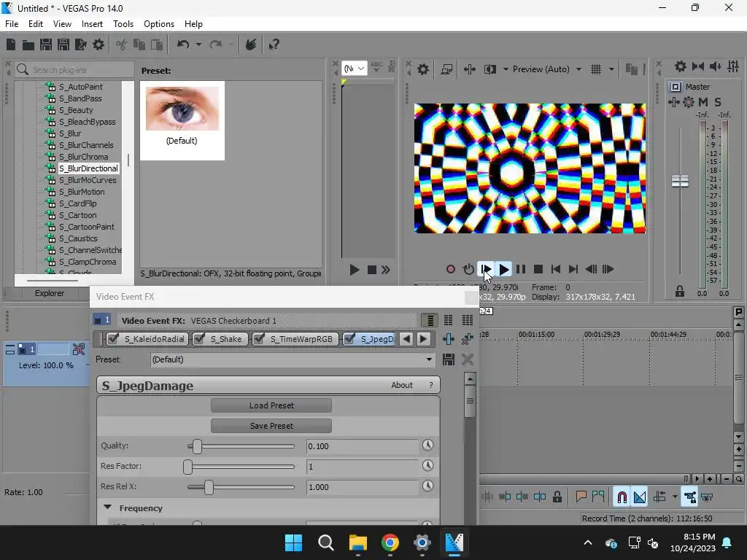The width and height of the screenshot is (747, 560).
Task: Click About in S_JpegDamage header
Action: 402,385
